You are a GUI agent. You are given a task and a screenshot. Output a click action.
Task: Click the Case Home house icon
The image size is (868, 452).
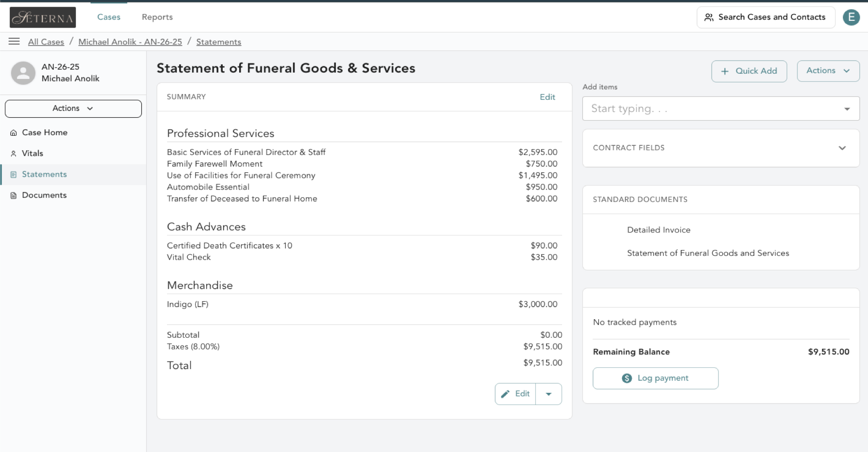[x=14, y=133]
